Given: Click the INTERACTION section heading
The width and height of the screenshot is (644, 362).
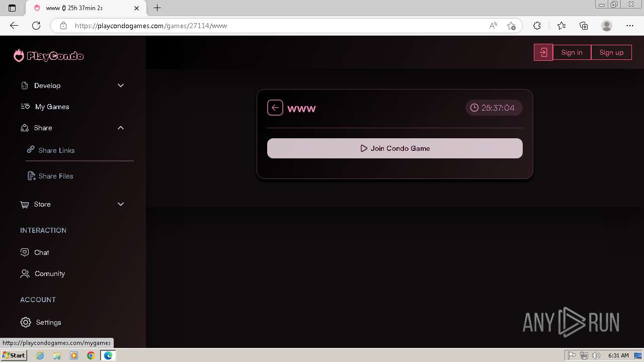Looking at the screenshot, I should click(43, 230).
